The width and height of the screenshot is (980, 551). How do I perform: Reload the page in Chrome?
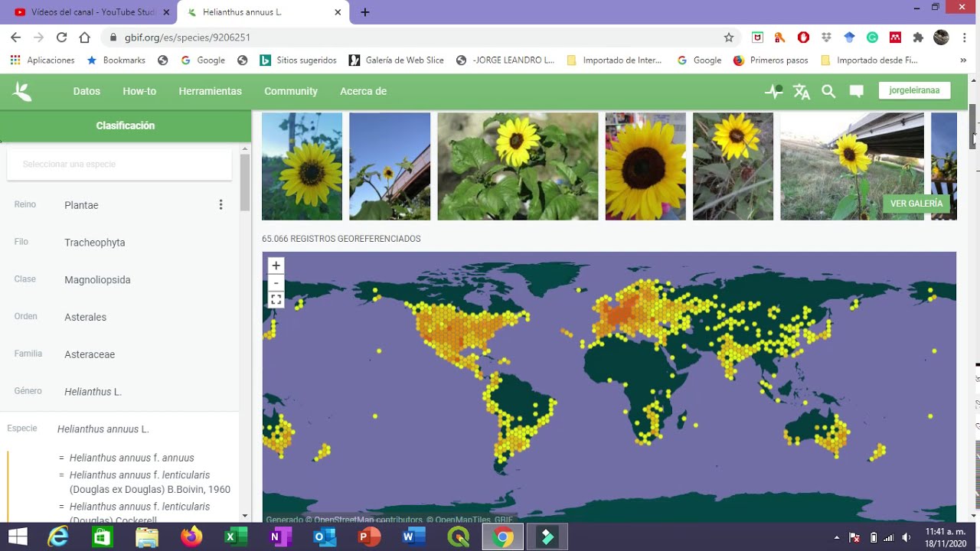click(x=62, y=37)
